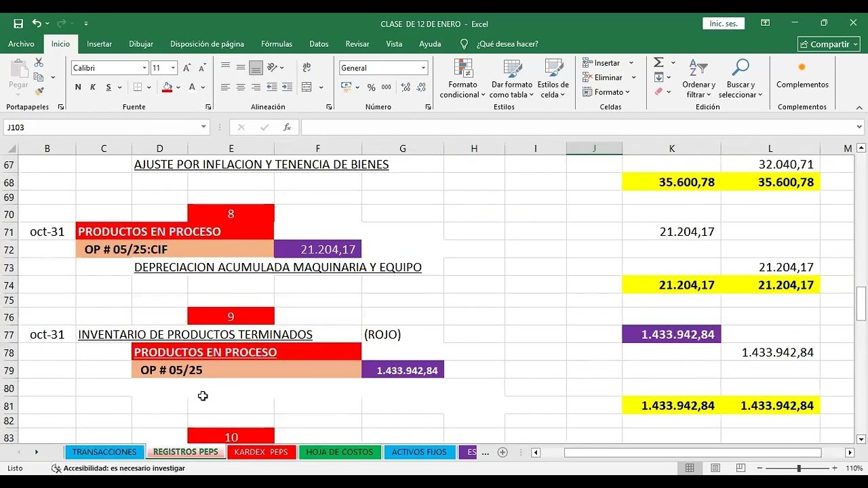Apply the yellow fill color bucket
Viewport: 868px width, 488px height.
coord(167,87)
